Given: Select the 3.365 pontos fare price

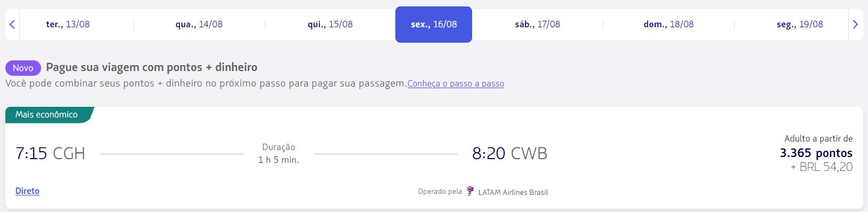Looking at the screenshot, I should coord(816,153).
